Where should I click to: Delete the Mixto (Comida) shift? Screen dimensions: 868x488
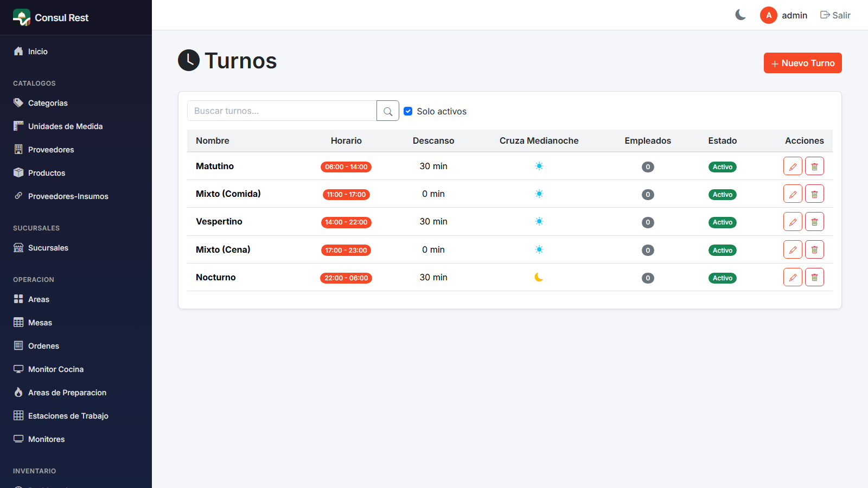point(814,194)
